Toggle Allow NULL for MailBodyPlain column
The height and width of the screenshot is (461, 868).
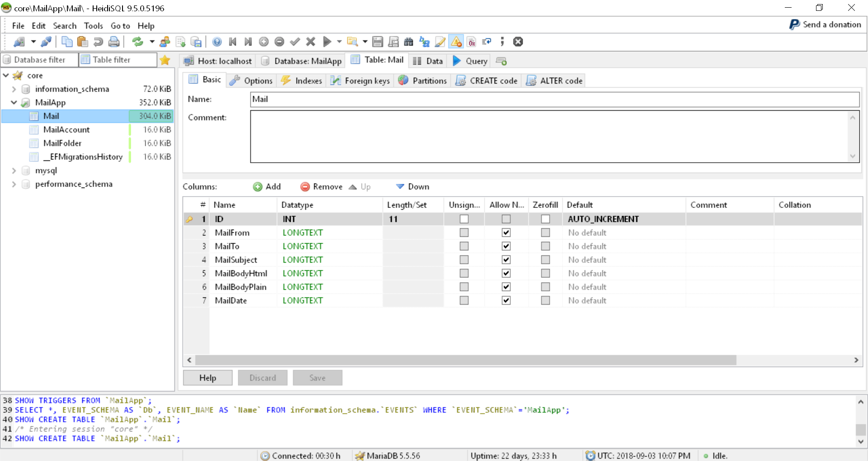[506, 287]
